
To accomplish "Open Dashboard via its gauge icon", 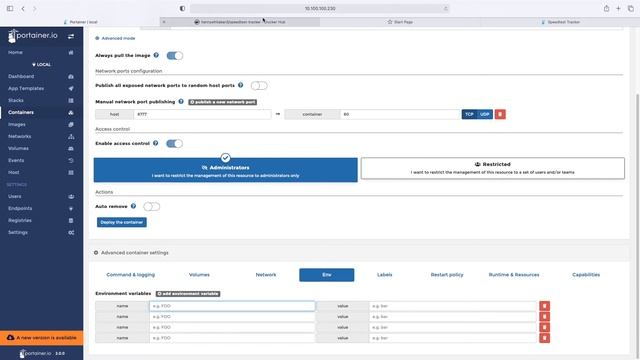I will pos(71,76).
